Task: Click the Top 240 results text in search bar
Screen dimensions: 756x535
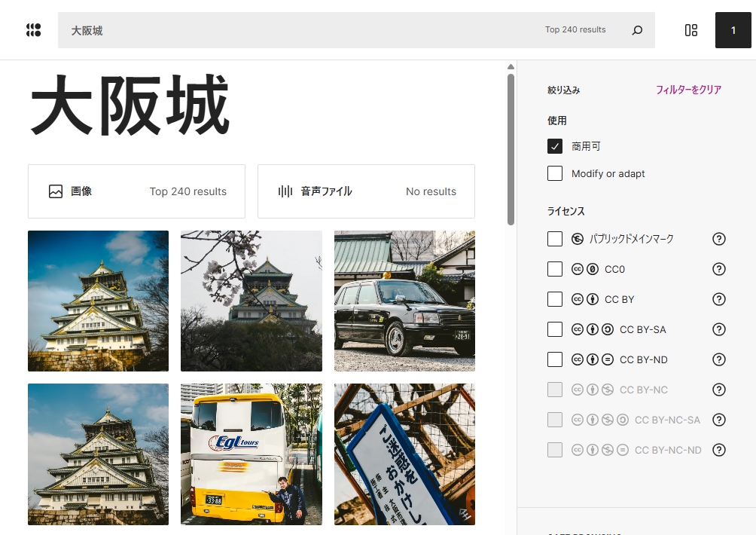Action: point(575,29)
